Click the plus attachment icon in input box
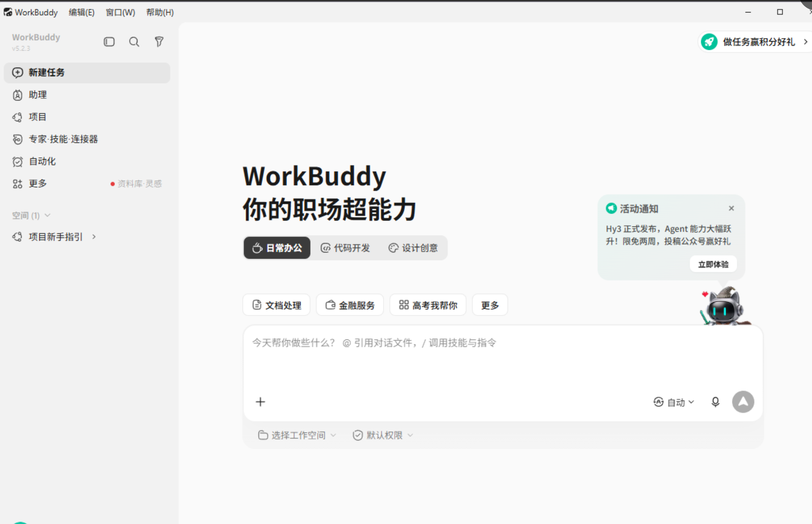The width and height of the screenshot is (812, 524). [260, 402]
